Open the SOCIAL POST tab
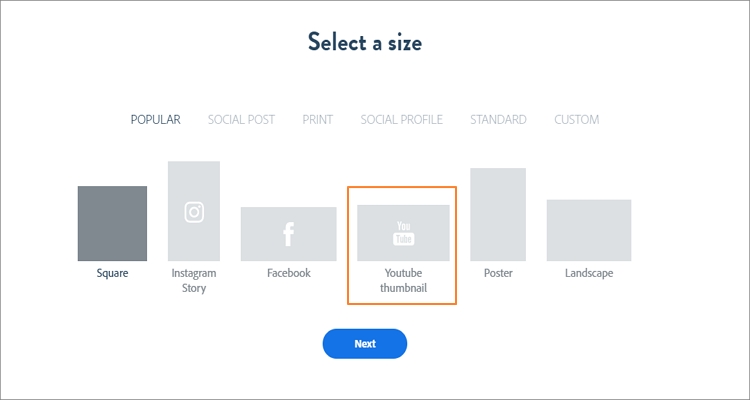 click(x=241, y=120)
